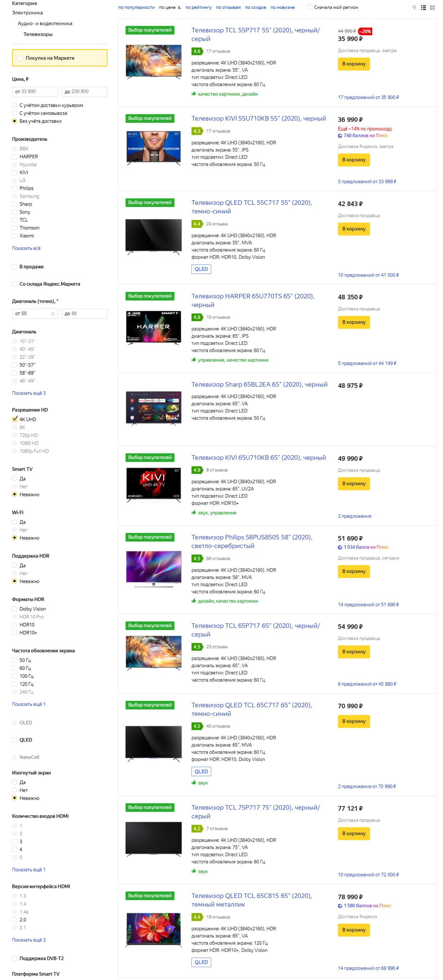
Task: Switch to grid view layout icon
Action: coord(432,7)
